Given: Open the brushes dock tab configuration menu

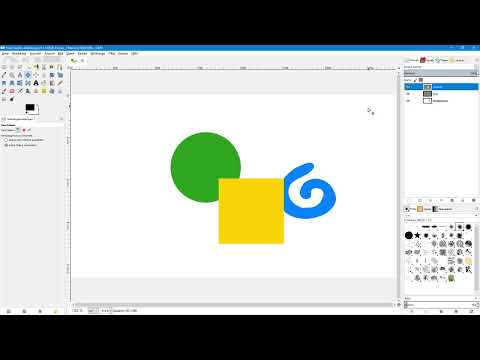Looking at the screenshot, I should (477, 209).
